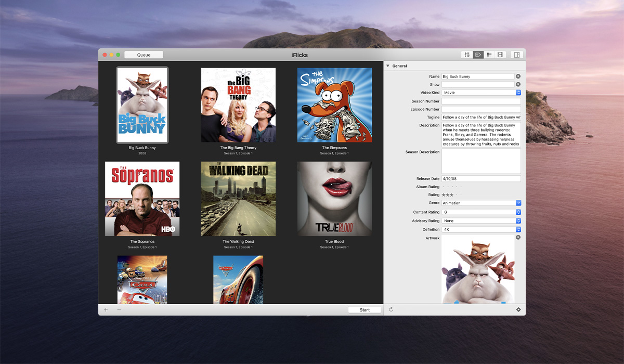Click the empty Show input field
Viewport: 624px width, 364px height.
[478, 84]
